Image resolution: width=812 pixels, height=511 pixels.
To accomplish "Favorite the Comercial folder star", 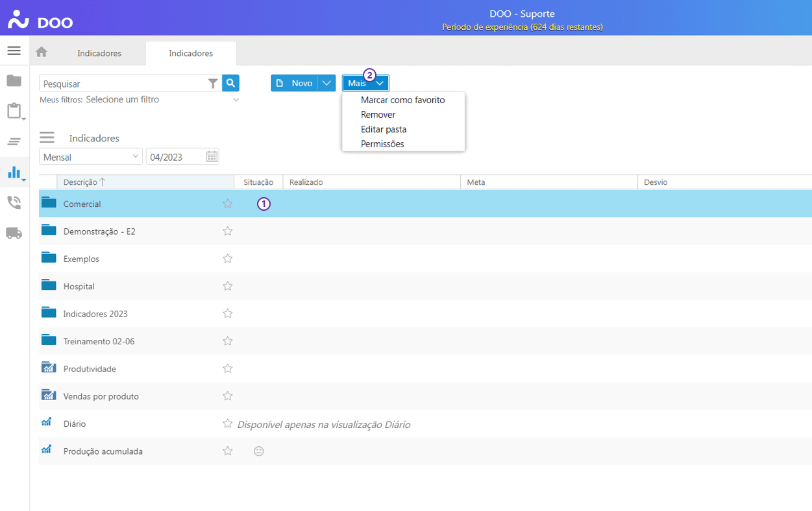I will pyautogui.click(x=227, y=204).
